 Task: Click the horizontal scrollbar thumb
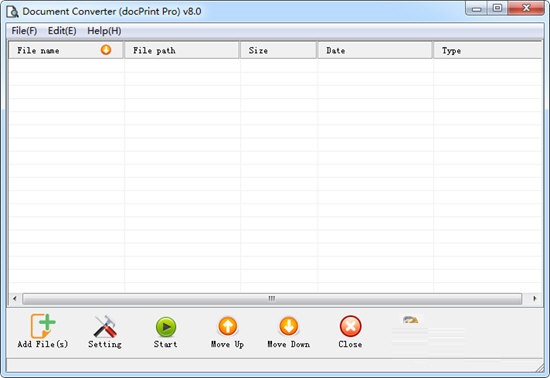click(272, 299)
